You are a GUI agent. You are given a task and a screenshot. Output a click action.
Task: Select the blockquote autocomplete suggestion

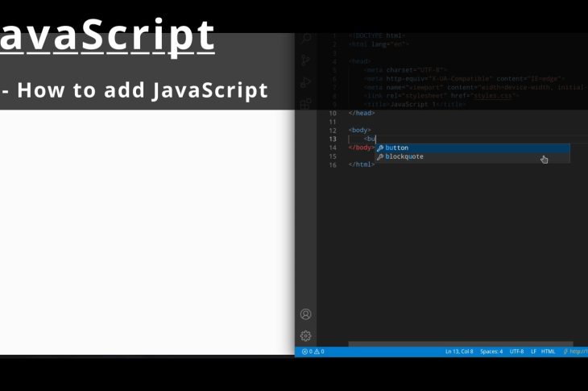404,157
